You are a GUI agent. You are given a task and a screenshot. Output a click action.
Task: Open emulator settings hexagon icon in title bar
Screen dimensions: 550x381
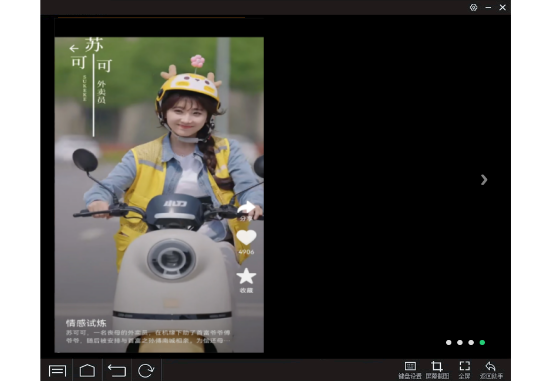(x=474, y=7)
